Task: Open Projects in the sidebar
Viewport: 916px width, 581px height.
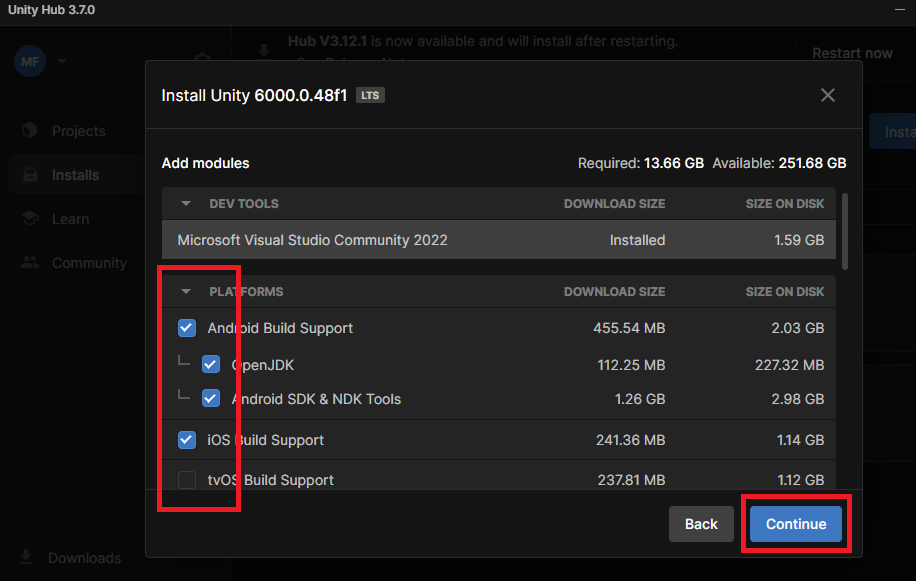Action: [x=79, y=131]
